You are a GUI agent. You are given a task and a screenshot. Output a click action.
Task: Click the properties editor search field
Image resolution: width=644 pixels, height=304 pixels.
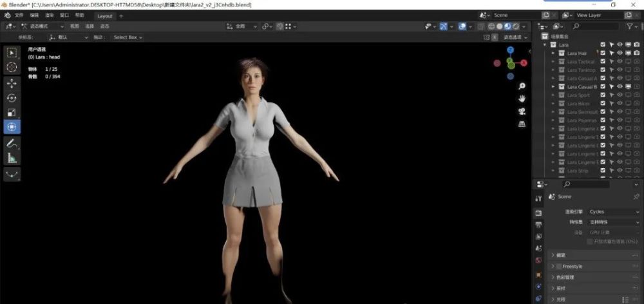click(x=585, y=184)
